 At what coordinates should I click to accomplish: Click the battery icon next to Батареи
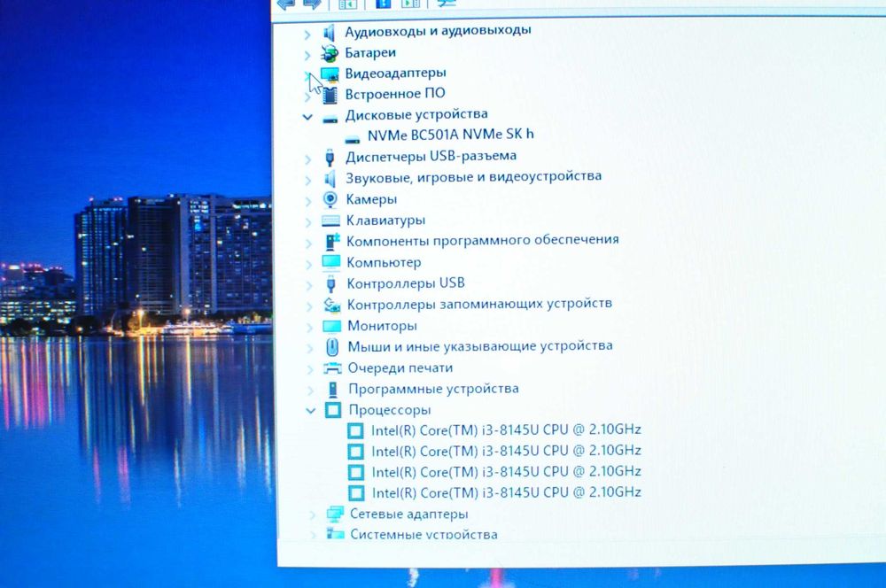point(330,54)
